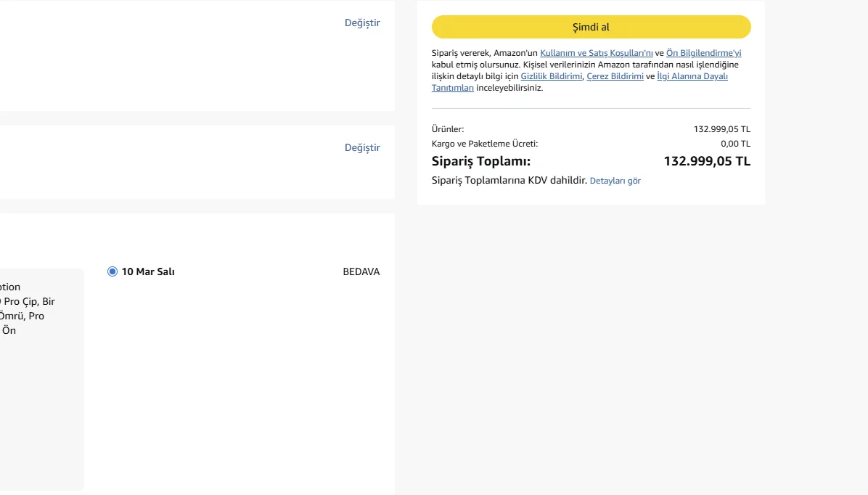Open the "Ön Bilgilendirme'yi" link
This screenshot has height=495, width=868.
[703, 53]
